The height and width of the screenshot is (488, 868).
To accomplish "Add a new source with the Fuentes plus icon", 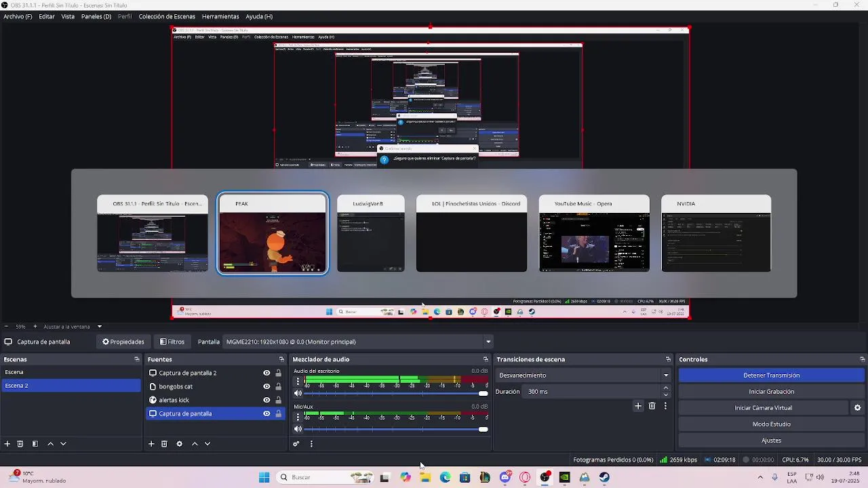I will pos(151,444).
